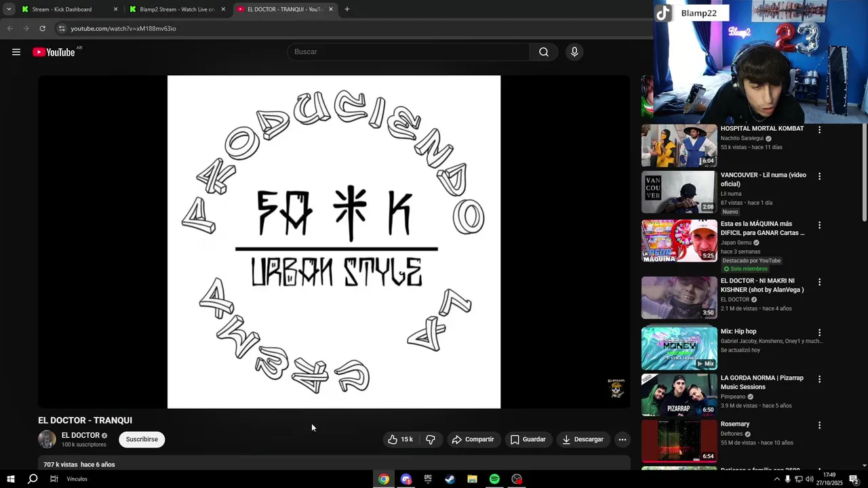Open a new browser tab

[347, 9]
